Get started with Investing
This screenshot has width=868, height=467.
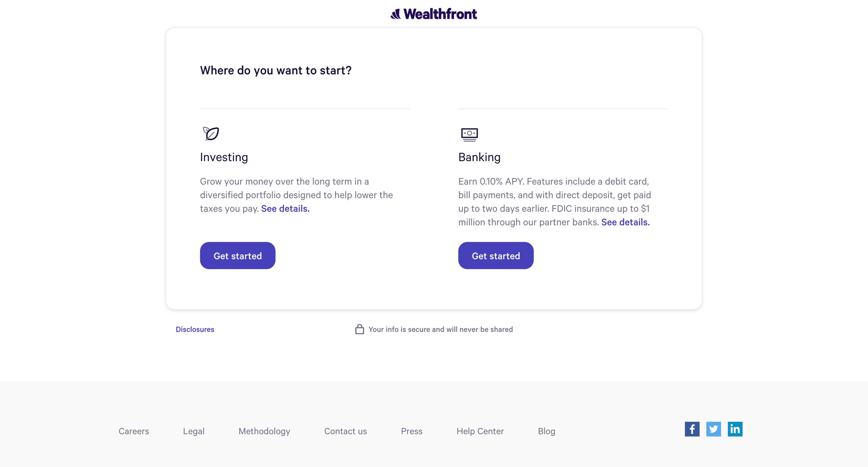pos(238,256)
